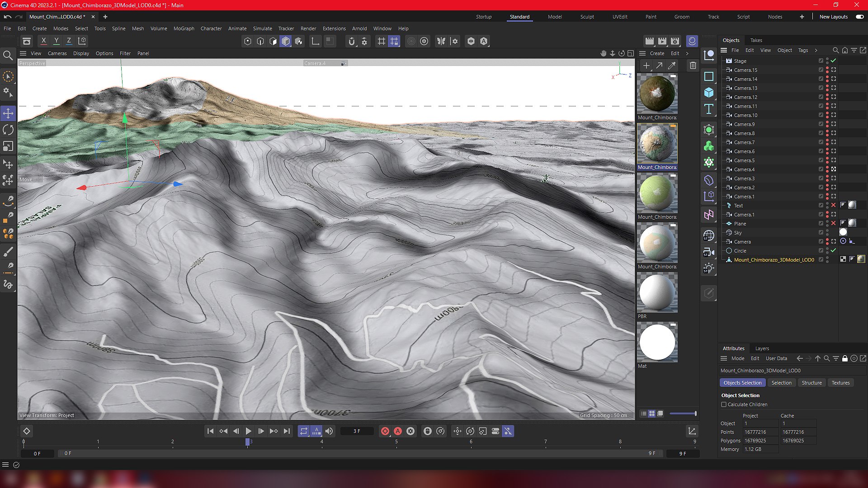Open viewport Cameras menu
Image resolution: width=868 pixels, height=488 pixels.
[x=57, y=53]
